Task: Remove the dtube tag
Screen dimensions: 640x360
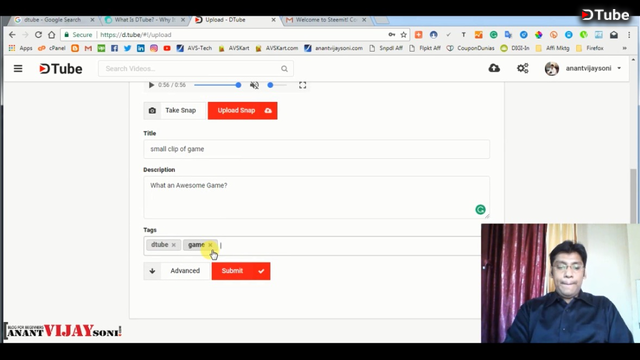Action: 173,245
